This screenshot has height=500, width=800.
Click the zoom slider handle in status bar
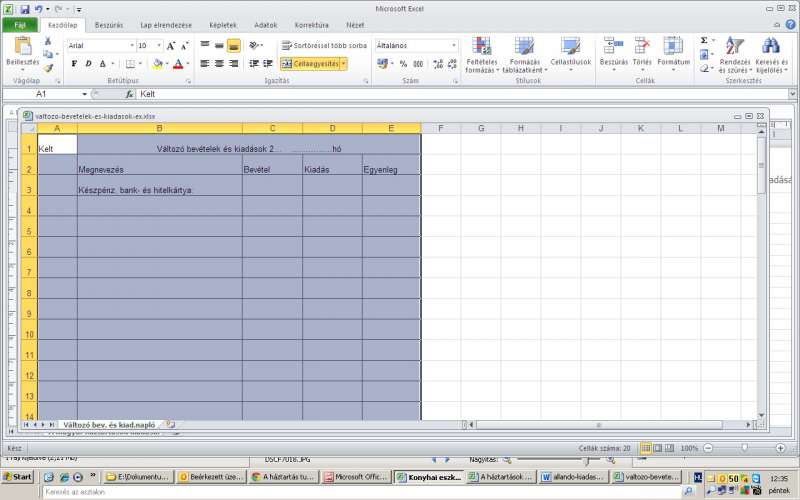pyautogui.click(x=744, y=448)
